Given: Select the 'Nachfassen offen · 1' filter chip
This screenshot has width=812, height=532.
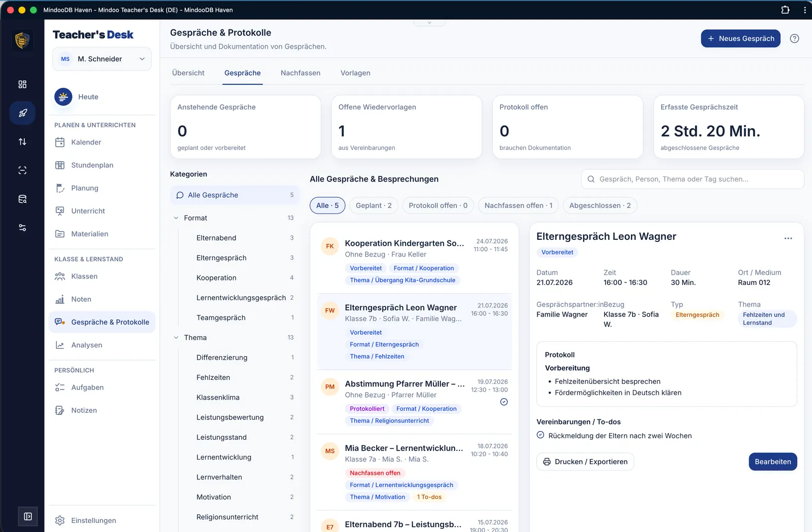Looking at the screenshot, I should 518,205.
